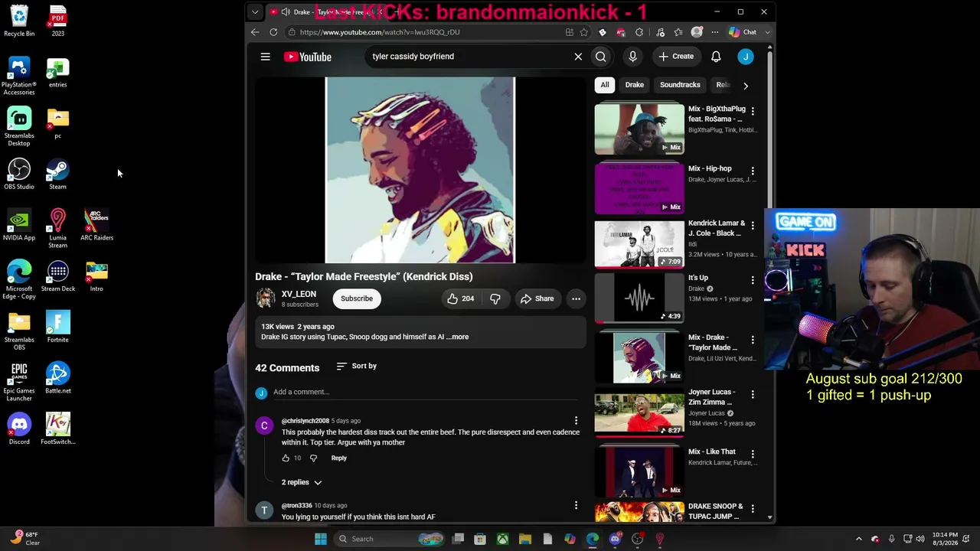Open the OBS Studio desktop shortcut

point(19,174)
